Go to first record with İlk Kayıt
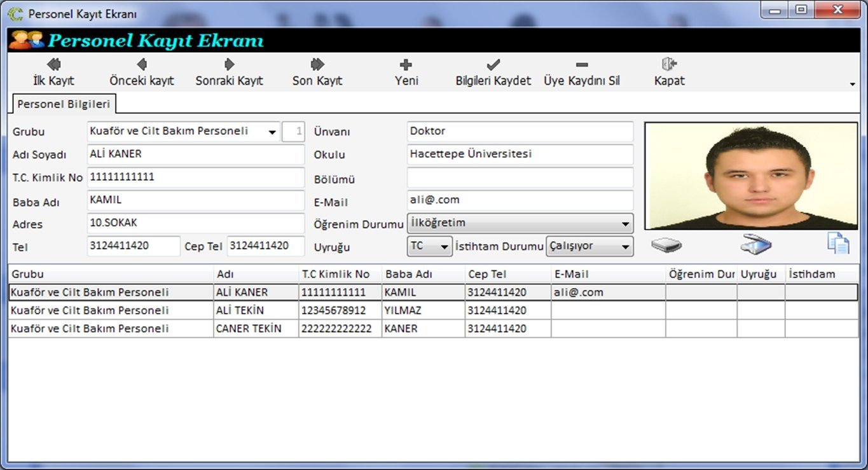This screenshot has width=868, height=470. 53,65
